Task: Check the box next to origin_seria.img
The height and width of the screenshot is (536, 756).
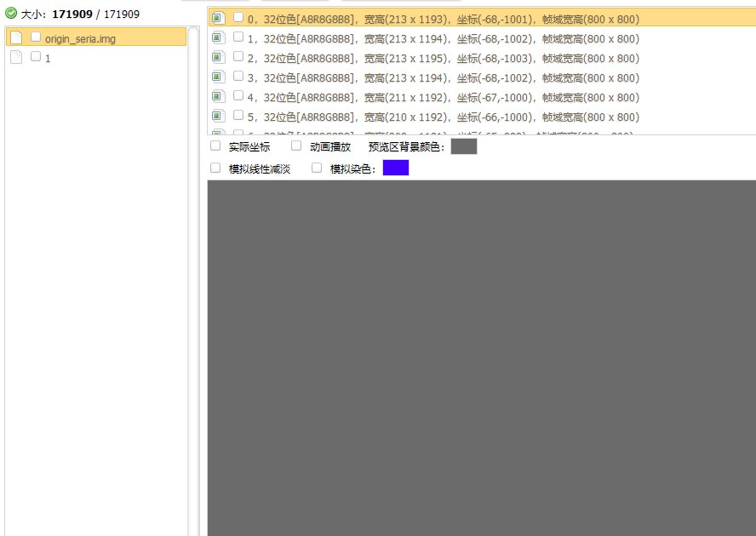Action: (36, 37)
